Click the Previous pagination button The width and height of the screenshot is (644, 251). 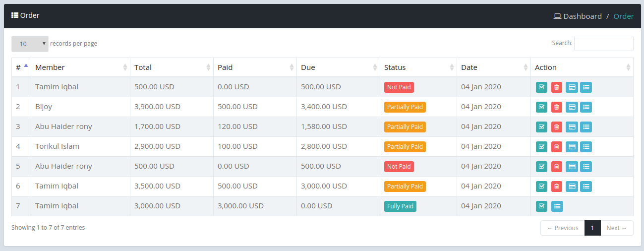pos(563,228)
